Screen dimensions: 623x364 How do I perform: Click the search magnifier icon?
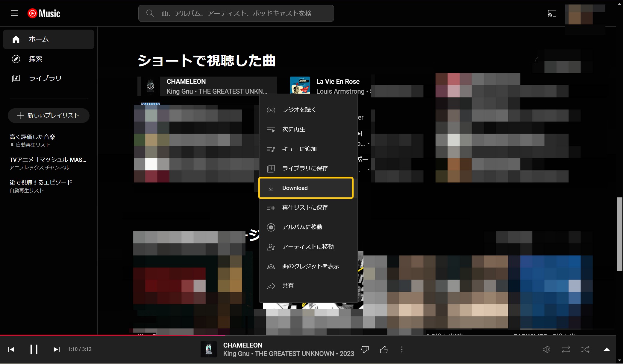coord(150,13)
